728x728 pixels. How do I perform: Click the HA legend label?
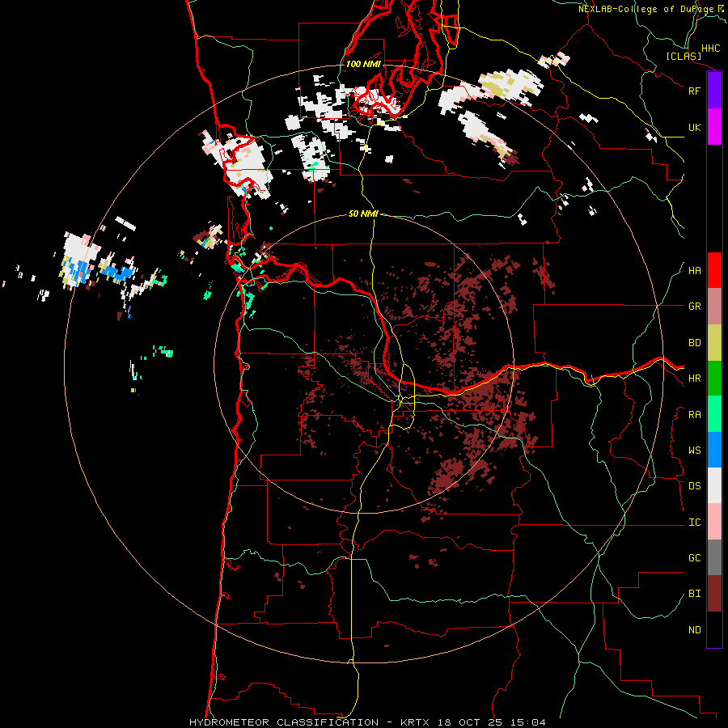[694, 271]
